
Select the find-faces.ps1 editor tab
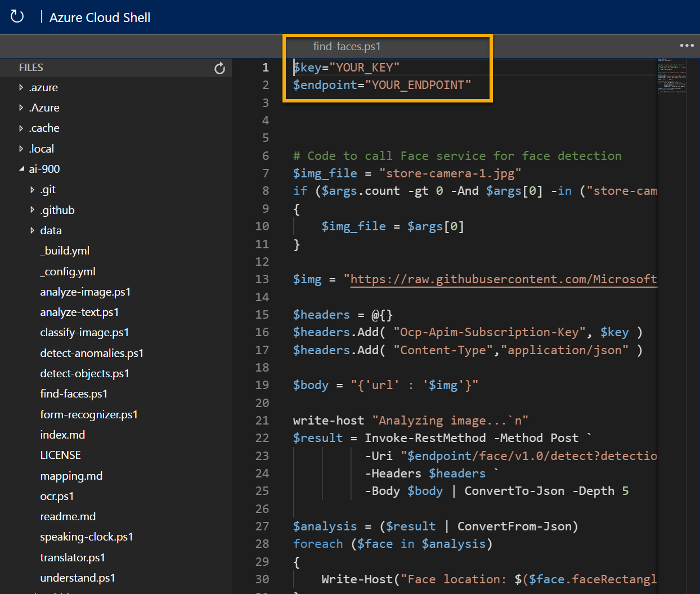(x=347, y=46)
